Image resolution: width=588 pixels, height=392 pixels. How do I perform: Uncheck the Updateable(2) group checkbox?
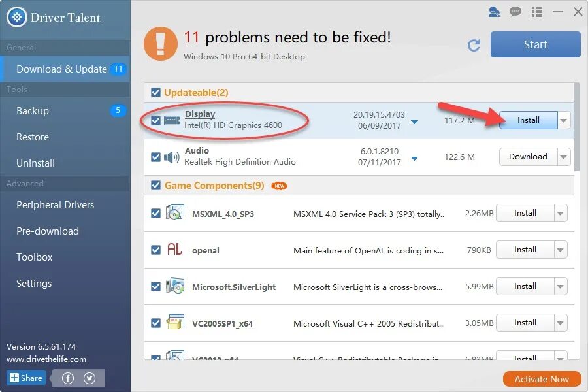[155, 92]
